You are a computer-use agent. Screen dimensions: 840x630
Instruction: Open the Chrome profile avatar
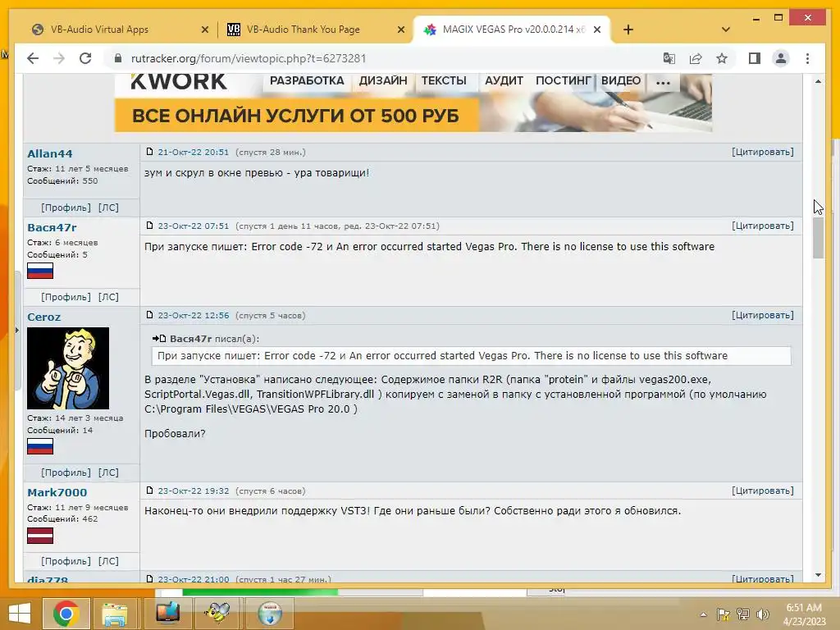point(781,58)
